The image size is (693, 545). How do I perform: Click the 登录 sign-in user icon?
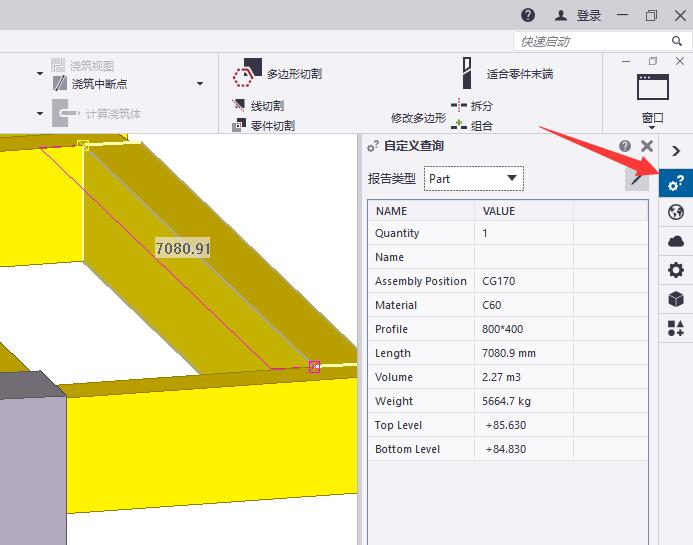[561, 16]
